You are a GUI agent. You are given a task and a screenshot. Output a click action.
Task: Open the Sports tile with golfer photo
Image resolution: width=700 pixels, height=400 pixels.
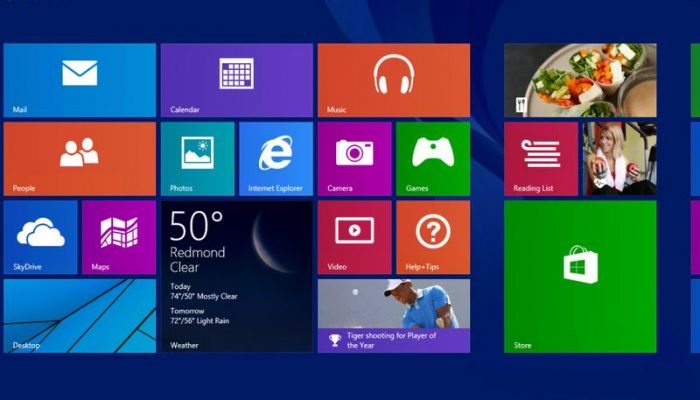(394, 316)
